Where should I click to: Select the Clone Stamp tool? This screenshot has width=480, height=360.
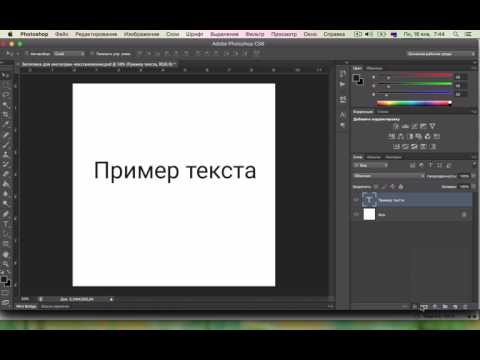pos(6,154)
